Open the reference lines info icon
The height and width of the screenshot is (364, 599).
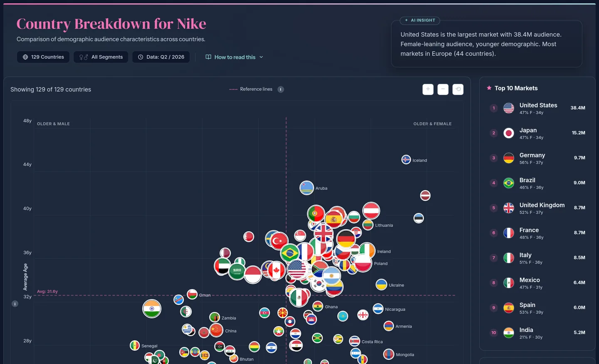coord(281,89)
